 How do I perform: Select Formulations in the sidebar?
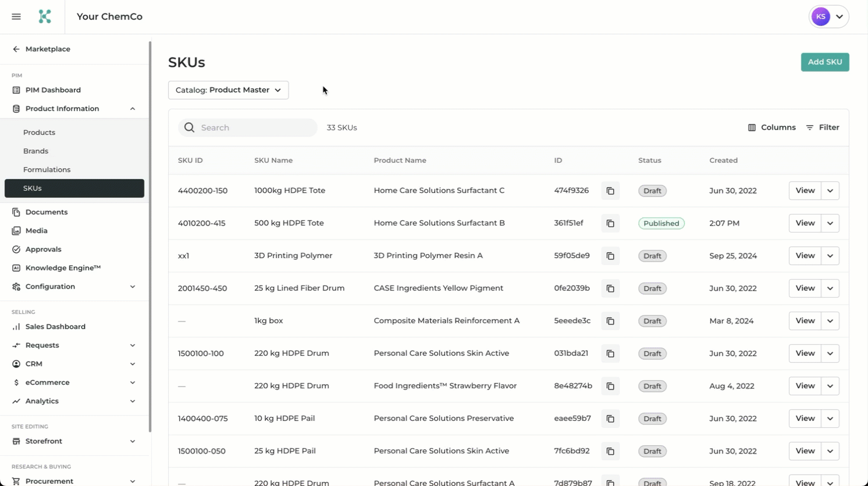(47, 170)
